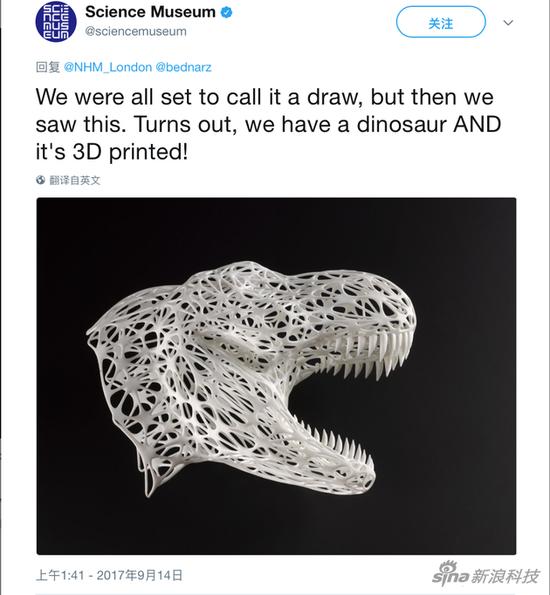The image size is (550, 595).
Task: Open the @bednarz mention link
Action: (183, 68)
